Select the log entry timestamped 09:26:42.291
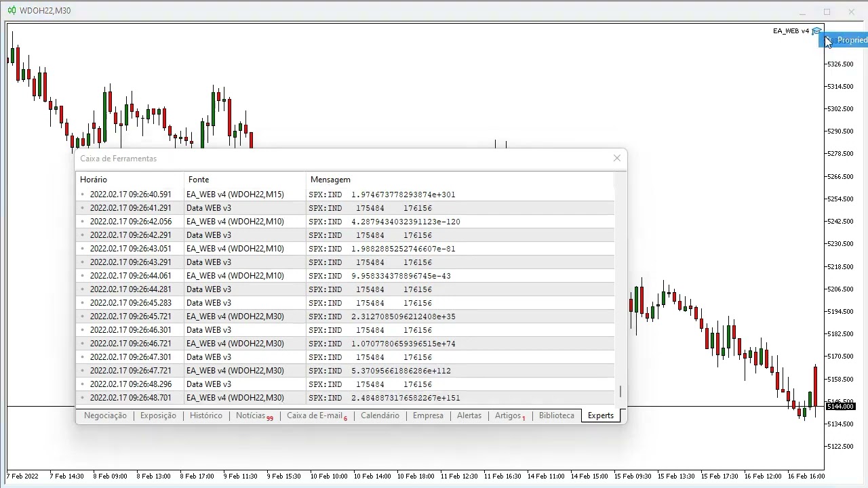The width and height of the screenshot is (868, 488). [345, 235]
